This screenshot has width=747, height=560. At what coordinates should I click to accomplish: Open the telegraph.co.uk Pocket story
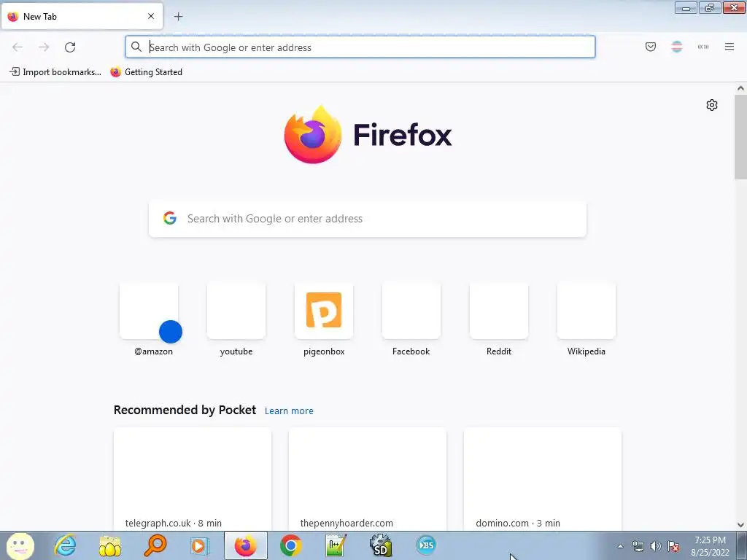point(193,478)
